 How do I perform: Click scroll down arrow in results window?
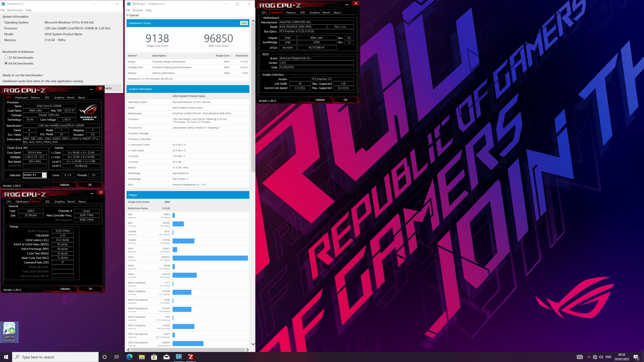[253, 344]
